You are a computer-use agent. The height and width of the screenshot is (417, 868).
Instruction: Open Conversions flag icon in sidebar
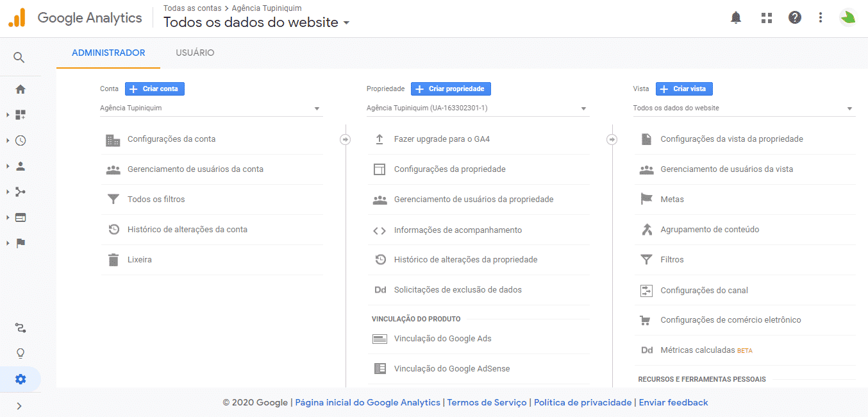(x=21, y=243)
